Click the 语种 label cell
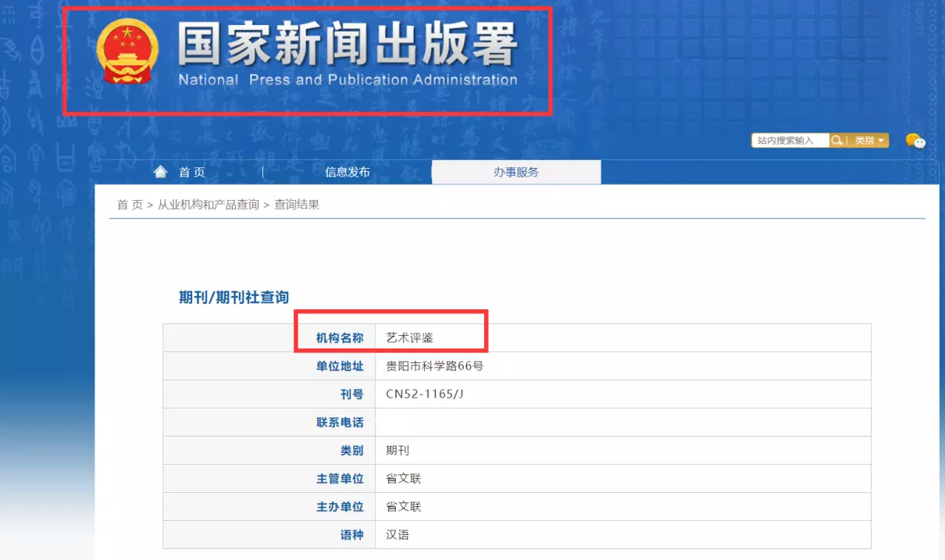Image resolution: width=945 pixels, height=560 pixels. pos(269,535)
